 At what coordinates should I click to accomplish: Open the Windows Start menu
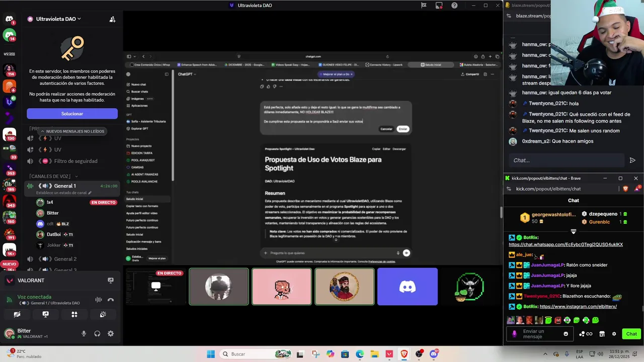[x=211, y=354]
